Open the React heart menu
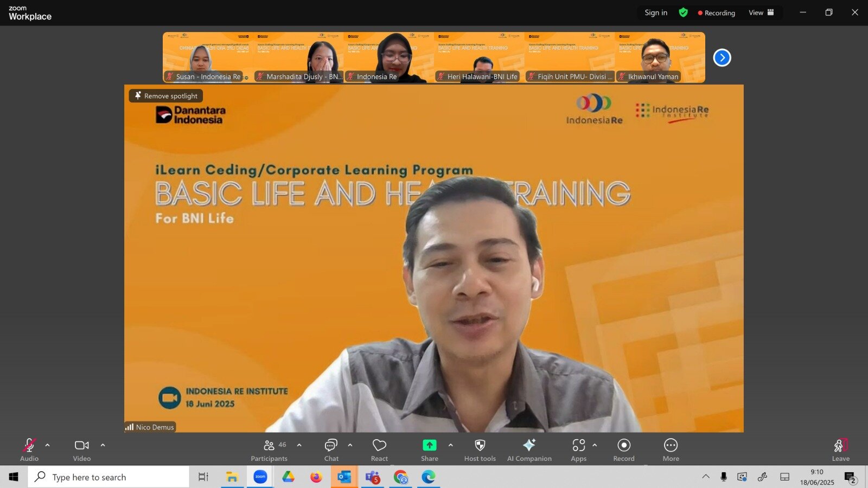 point(379,450)
